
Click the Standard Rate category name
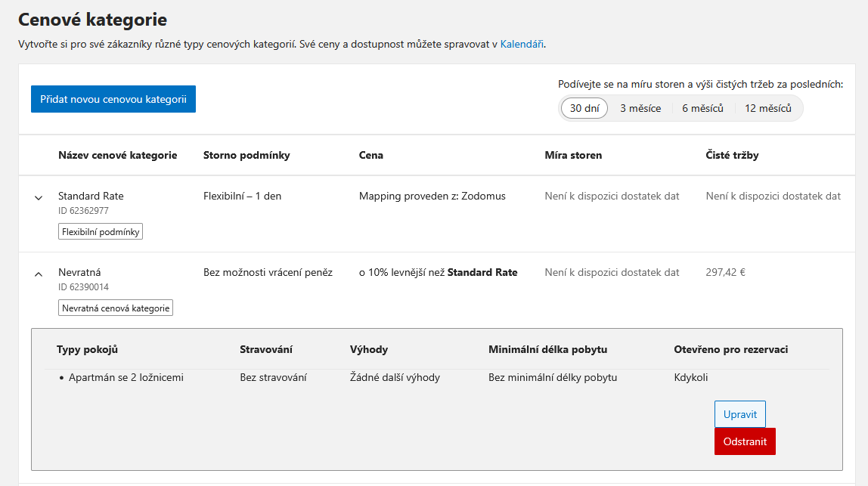[x=91, y=196]
